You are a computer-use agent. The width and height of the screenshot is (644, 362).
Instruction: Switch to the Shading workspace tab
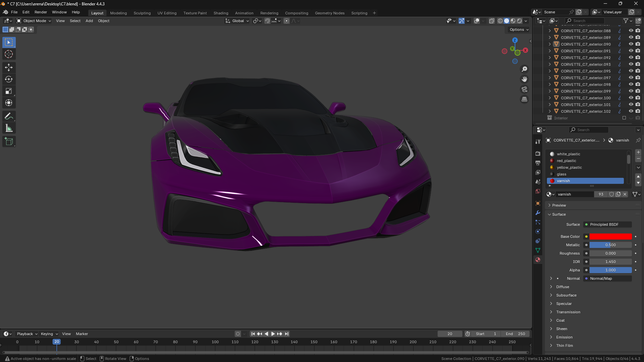pyautogui.click(x=221, y=13)
